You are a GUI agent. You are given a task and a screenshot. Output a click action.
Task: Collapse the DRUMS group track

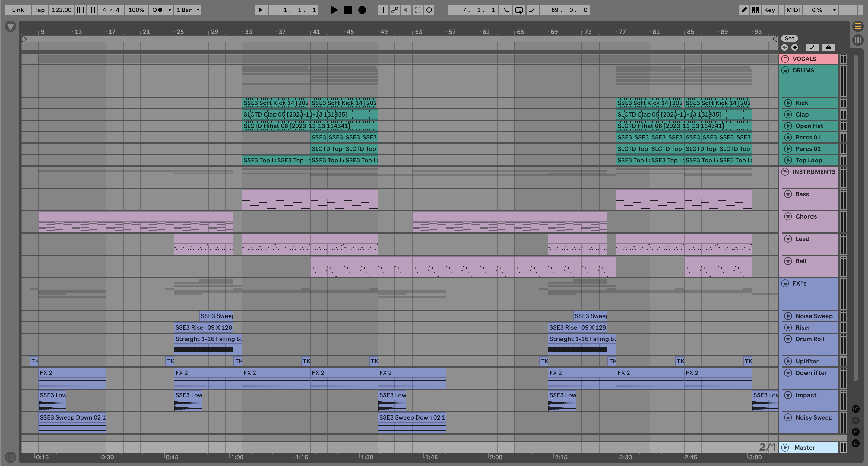point(785,70)
